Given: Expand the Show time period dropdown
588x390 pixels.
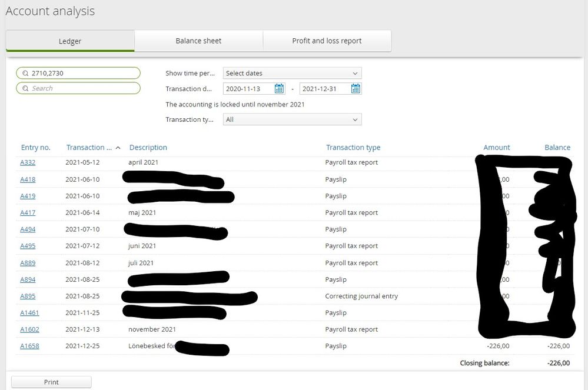Looking at the screenshot, I should [292, 74].
